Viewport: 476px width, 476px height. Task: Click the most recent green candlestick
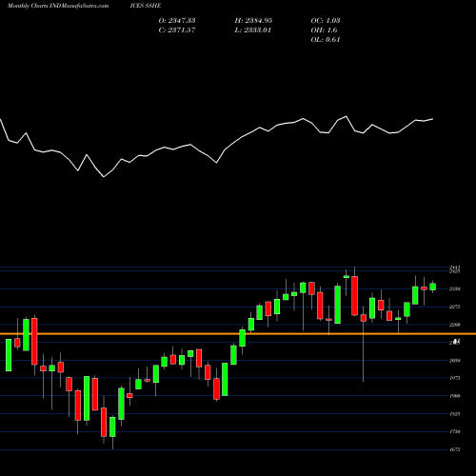point(433,287)
